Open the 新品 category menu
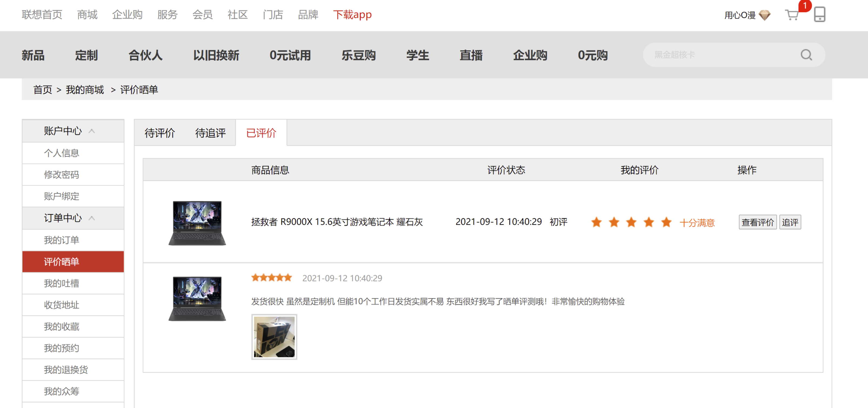Screen dimensions: 868x408 33,55
